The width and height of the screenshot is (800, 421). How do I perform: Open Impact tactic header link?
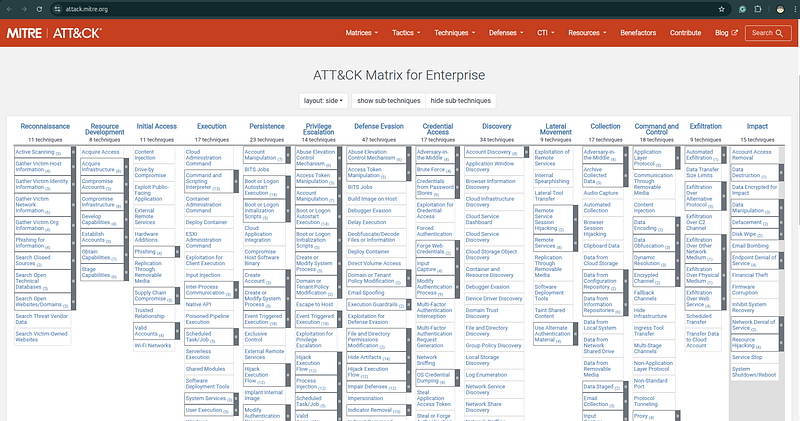coord(757,126)
